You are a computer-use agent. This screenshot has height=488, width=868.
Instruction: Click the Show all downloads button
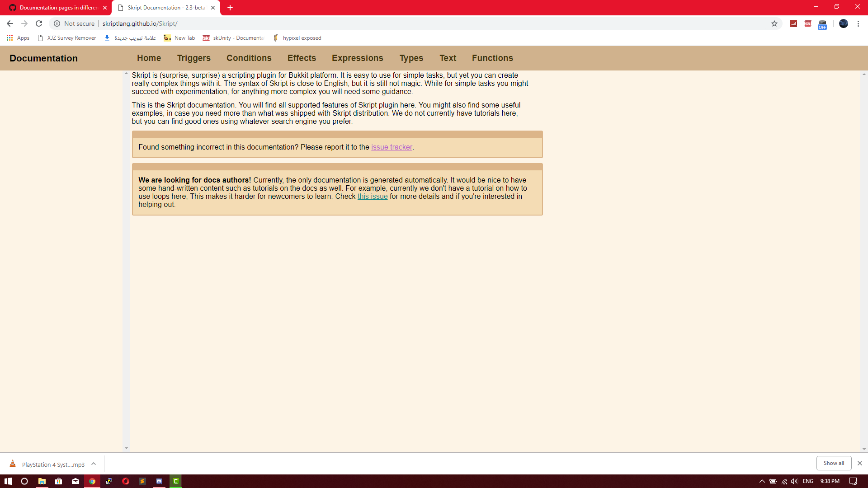click(x=834, y=463)
